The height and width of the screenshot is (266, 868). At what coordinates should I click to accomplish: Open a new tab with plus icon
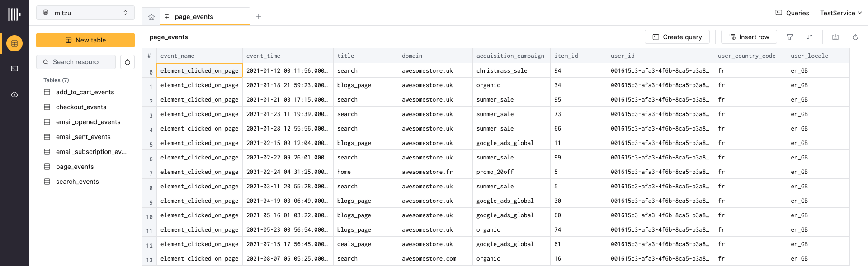pos(259,16)
